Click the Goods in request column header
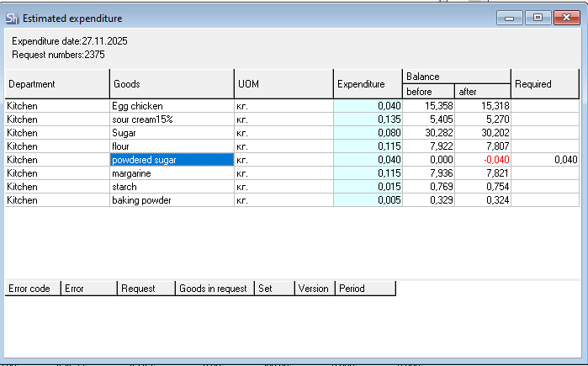 pyautogui.click(x=214, y=289)
